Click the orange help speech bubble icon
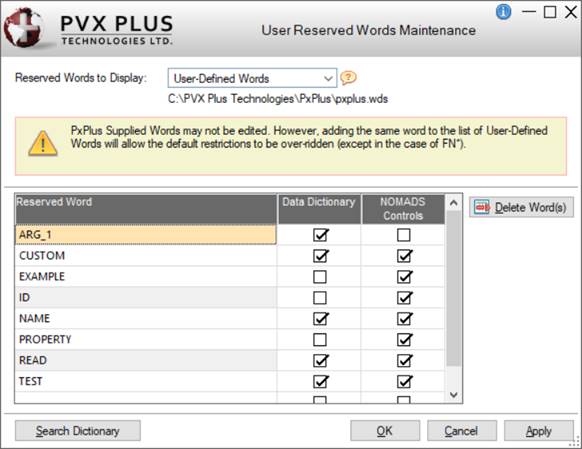Image resolution: width=582 pixels, height=449 pixels. pos(348,78)
